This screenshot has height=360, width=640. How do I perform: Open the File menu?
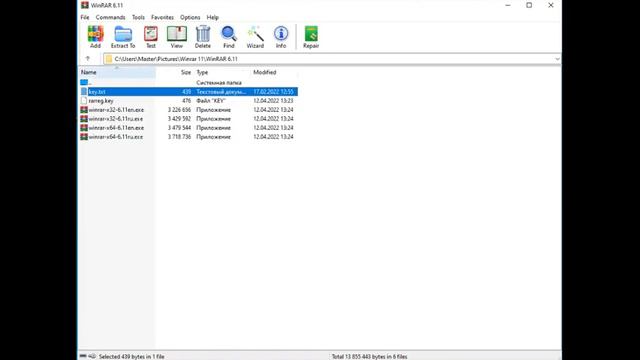tap(85, 18)
